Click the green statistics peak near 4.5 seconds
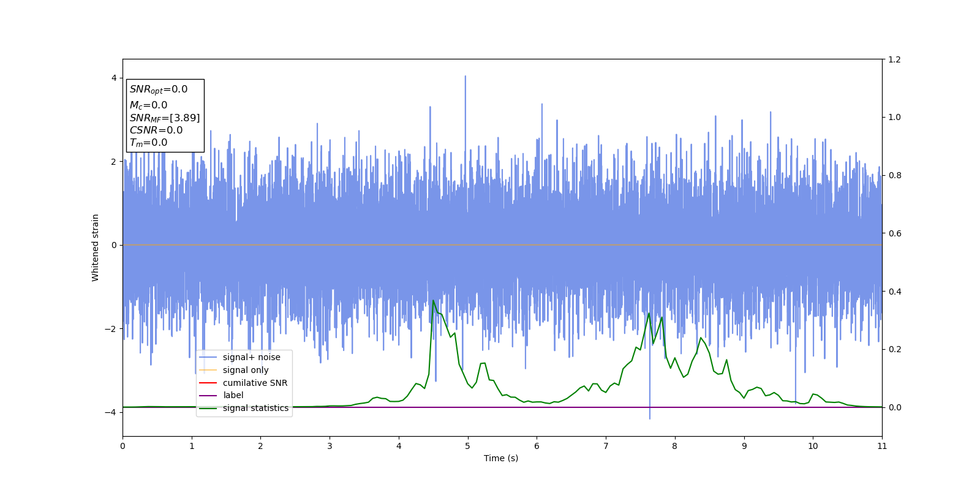The image size is (980, 490). (x=433, y=301)
